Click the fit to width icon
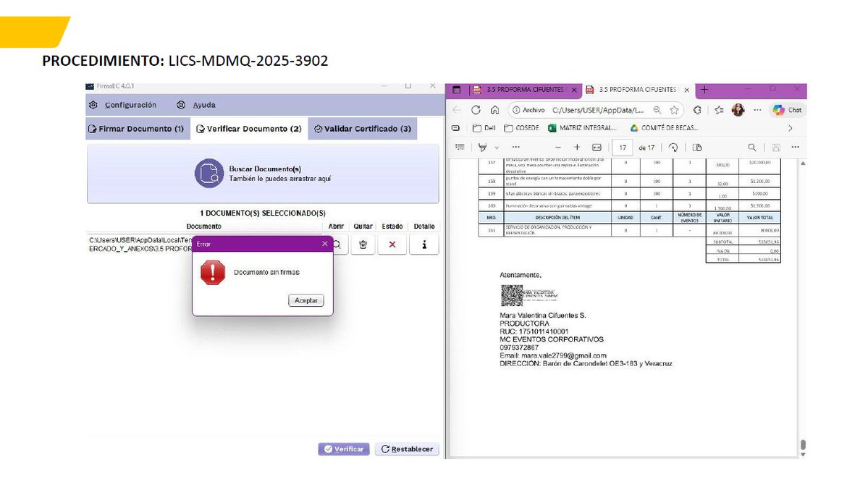Image resolution: width=868 pixels, height=487 pixels. (597, 147)
